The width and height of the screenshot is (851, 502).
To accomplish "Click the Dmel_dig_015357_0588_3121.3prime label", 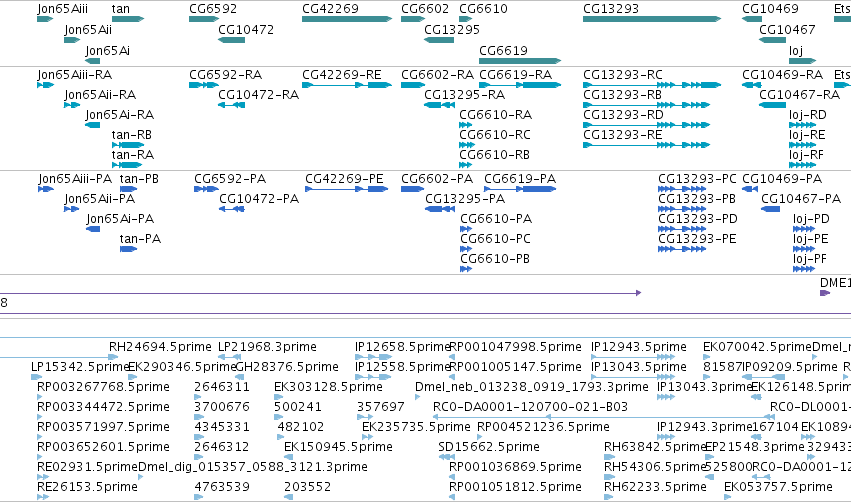I will tap(253, 467).
